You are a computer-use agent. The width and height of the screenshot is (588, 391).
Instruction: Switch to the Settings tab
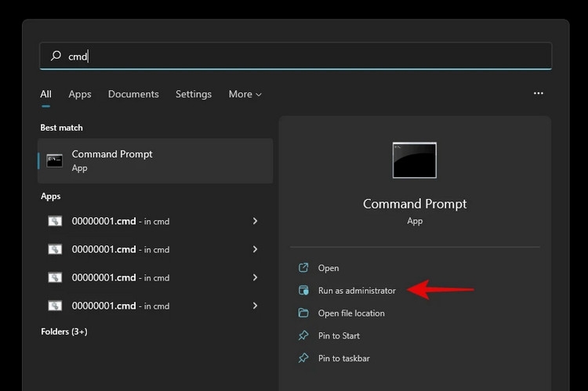click(194, 94)
